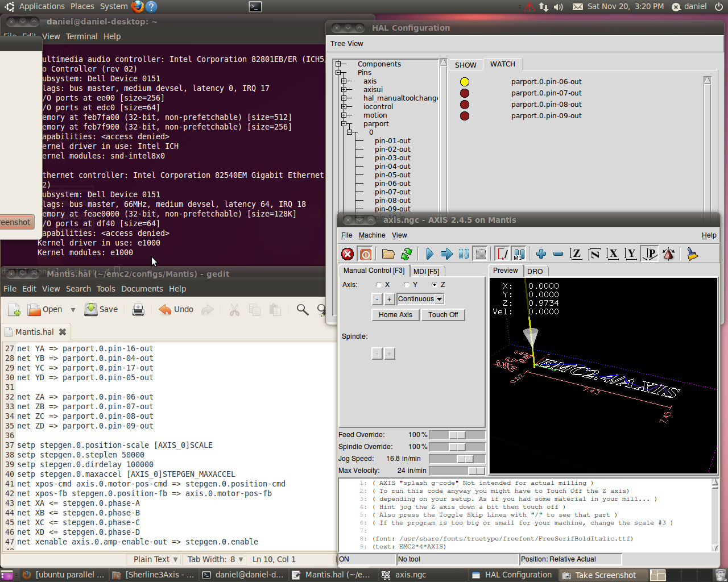This screenshot has height=582, width=728.
Task: Expand iocontrol node in HAL tree
Action: [344, 107]
